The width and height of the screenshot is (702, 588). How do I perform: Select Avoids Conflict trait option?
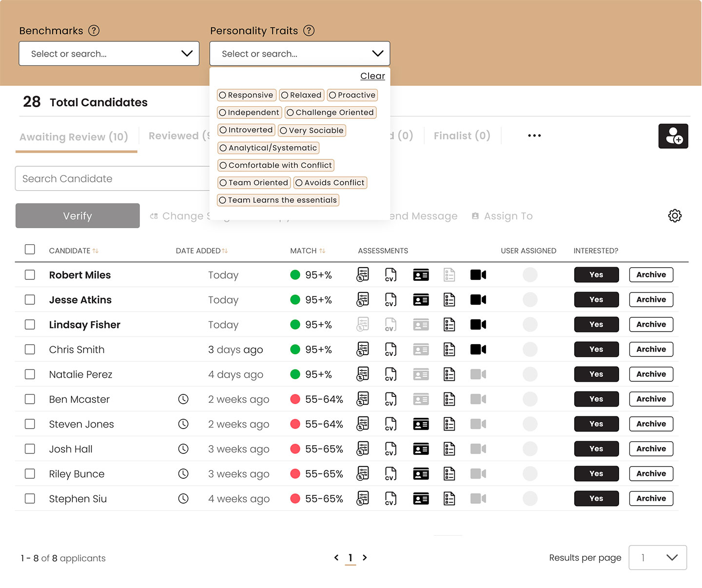coord(330,183)
